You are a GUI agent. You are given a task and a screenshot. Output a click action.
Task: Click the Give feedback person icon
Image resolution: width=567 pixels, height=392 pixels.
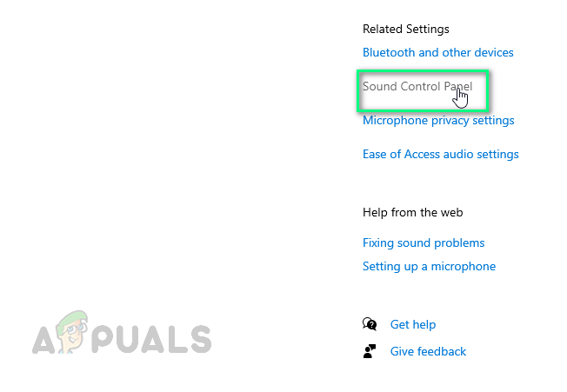point(370,351)
